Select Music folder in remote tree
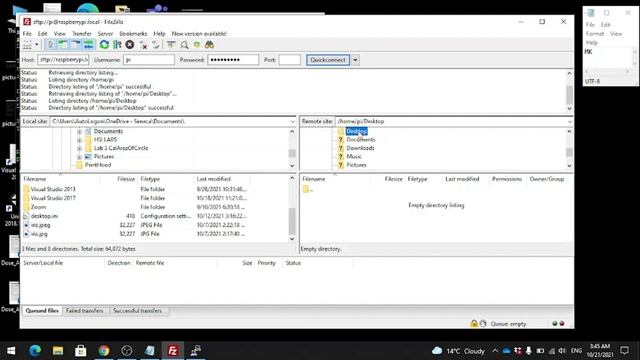 pos(354,156)
